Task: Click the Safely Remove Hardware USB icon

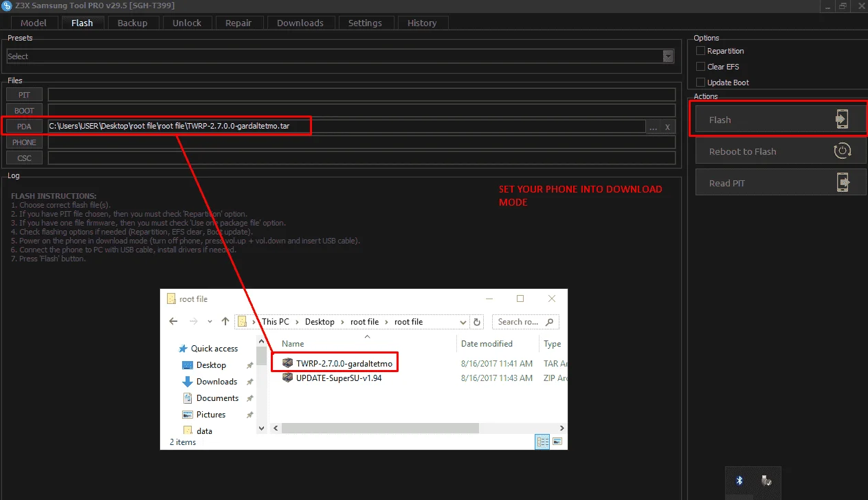Action: [766, 481]
